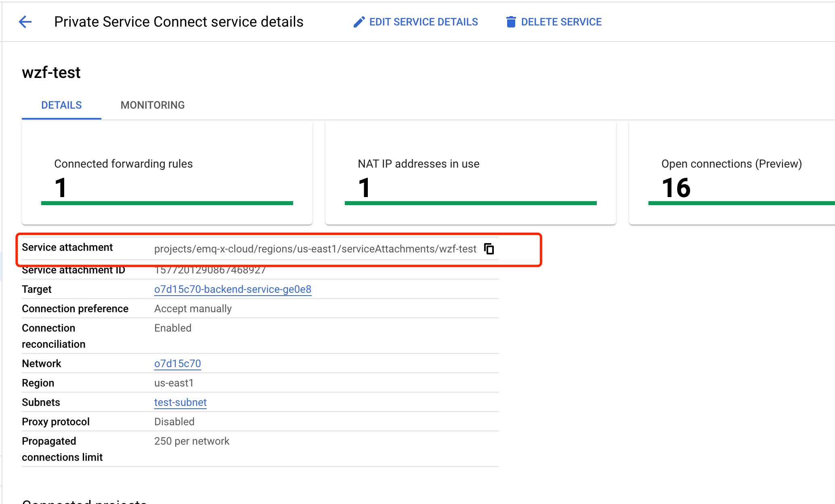Select the DETAILS tab
Image resolution: width=835 pixels, height=504 pixels.
point(61,105)
